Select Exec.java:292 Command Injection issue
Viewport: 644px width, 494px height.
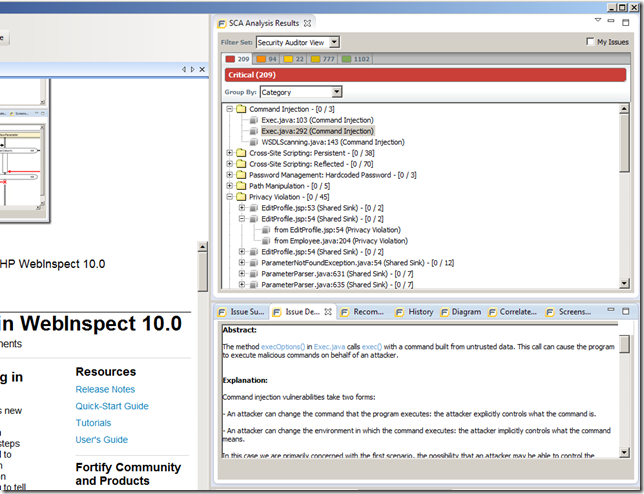[317, 131]
